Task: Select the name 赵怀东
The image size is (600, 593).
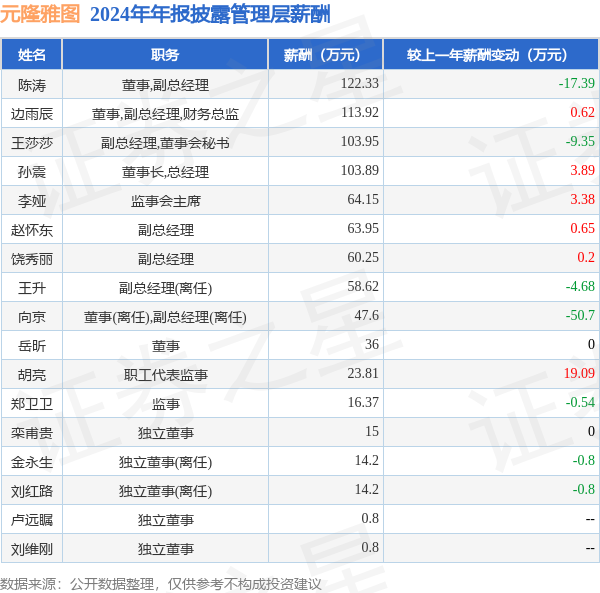Action: point(32,230)
